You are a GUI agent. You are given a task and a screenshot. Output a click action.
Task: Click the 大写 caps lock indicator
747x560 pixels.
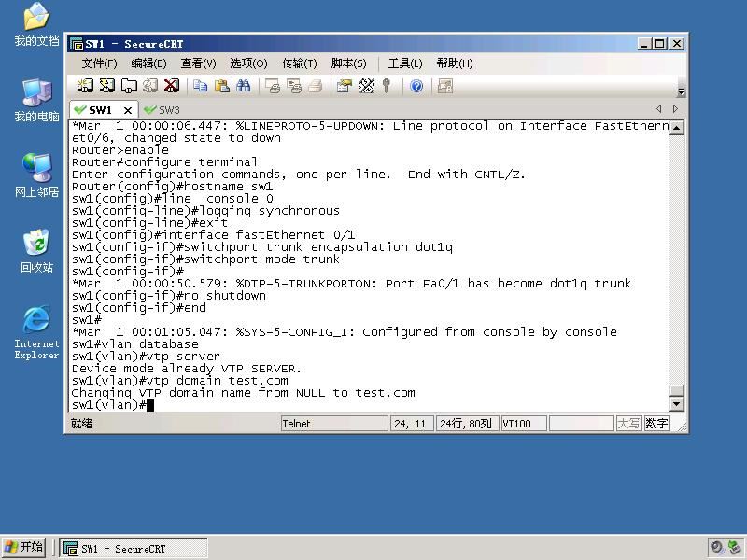628,424
